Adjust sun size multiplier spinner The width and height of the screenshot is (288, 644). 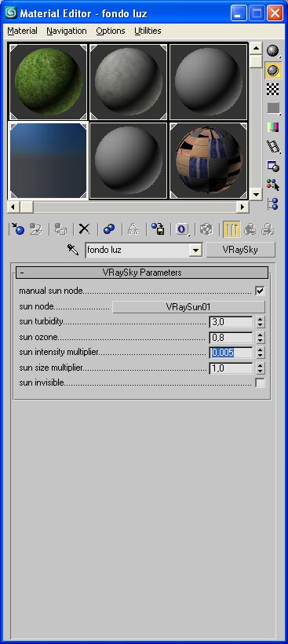pos(260,368)
